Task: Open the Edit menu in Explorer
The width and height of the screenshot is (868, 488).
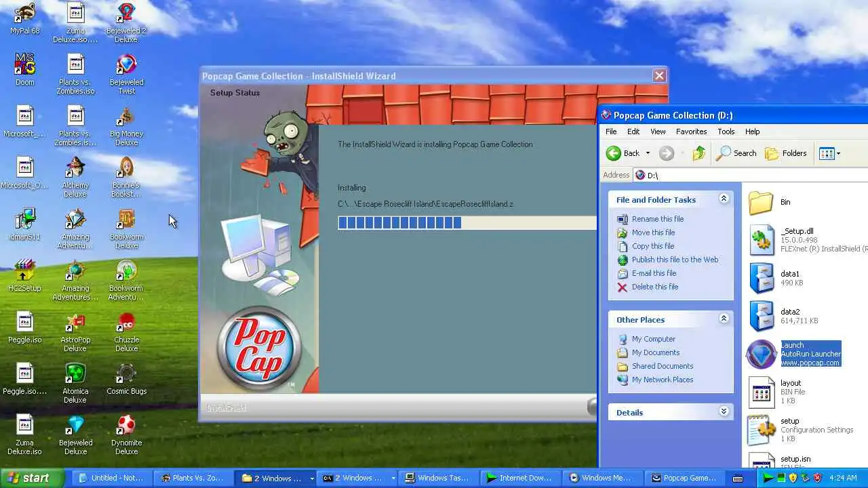Action: coord(633,131)
